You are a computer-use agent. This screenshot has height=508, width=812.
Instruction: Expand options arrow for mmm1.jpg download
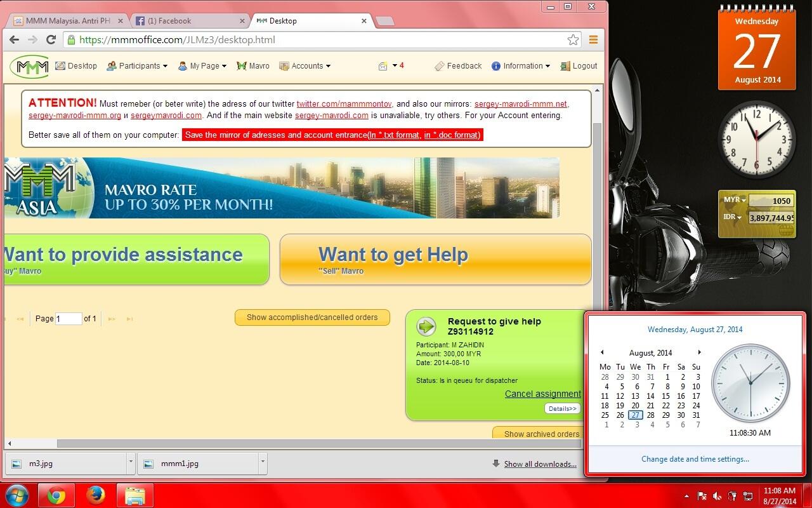click(263, 464)
